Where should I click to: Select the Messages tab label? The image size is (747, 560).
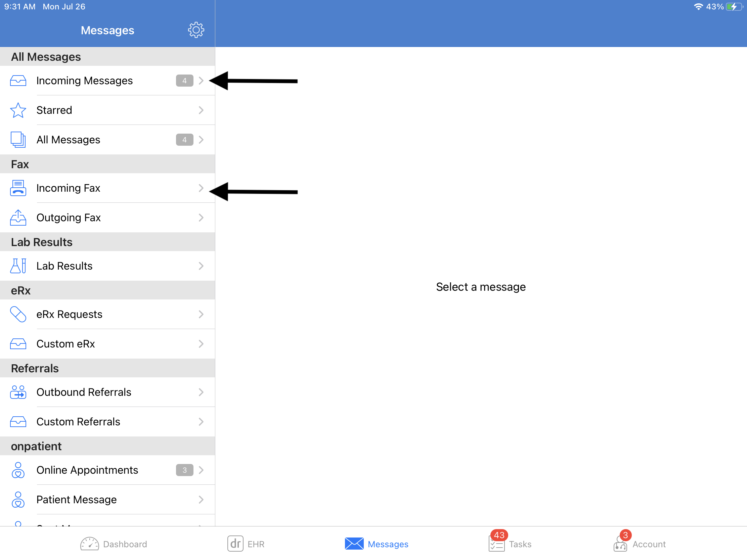pos(388,544)
